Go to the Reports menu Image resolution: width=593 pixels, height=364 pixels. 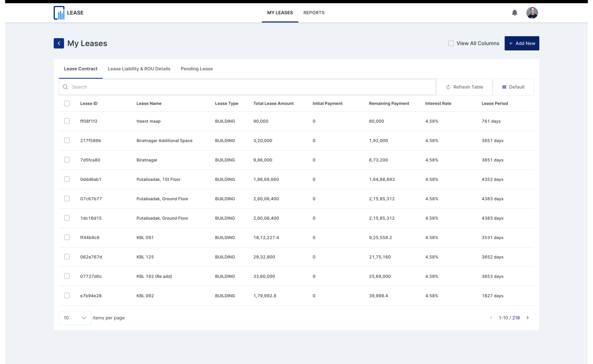coord(314,13)
